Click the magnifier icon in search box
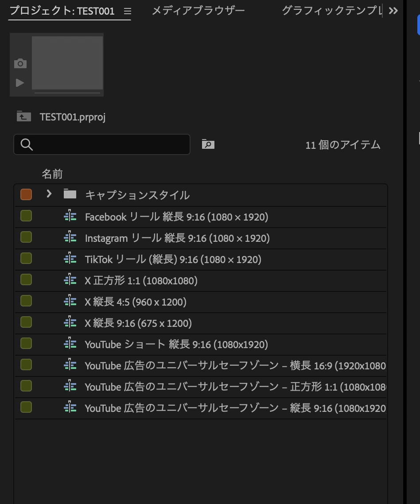 click(27, 145)
